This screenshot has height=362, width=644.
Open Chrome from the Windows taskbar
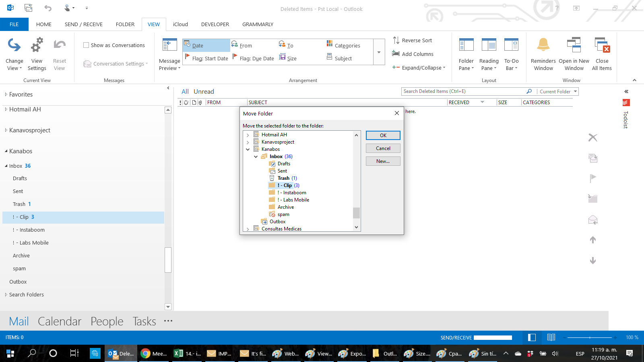coord(153,354)
